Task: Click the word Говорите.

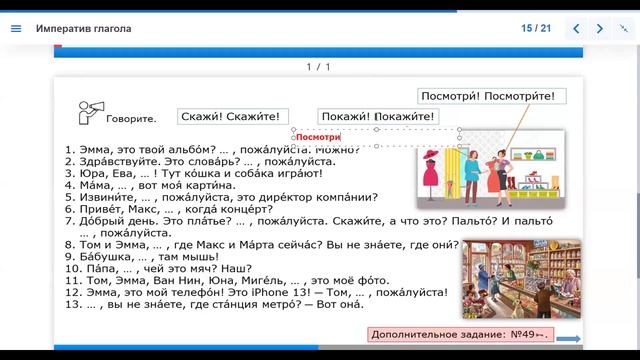Action: tap(131, 119)
